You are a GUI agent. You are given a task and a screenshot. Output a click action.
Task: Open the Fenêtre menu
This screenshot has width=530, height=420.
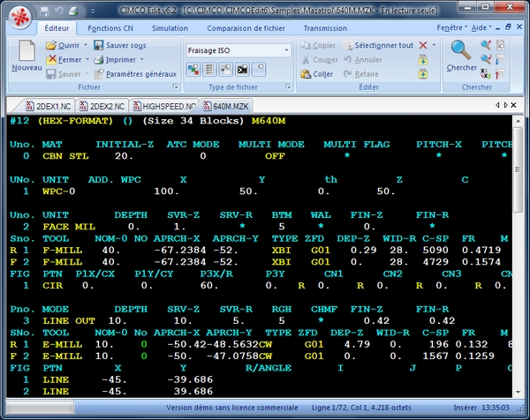pyautogui.click(x=452, y=27)
